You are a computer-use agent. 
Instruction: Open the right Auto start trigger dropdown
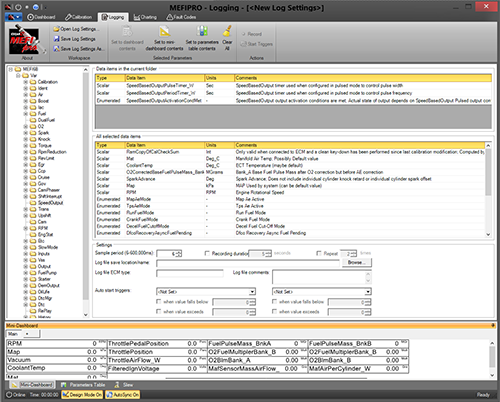(x=368, y=292)
